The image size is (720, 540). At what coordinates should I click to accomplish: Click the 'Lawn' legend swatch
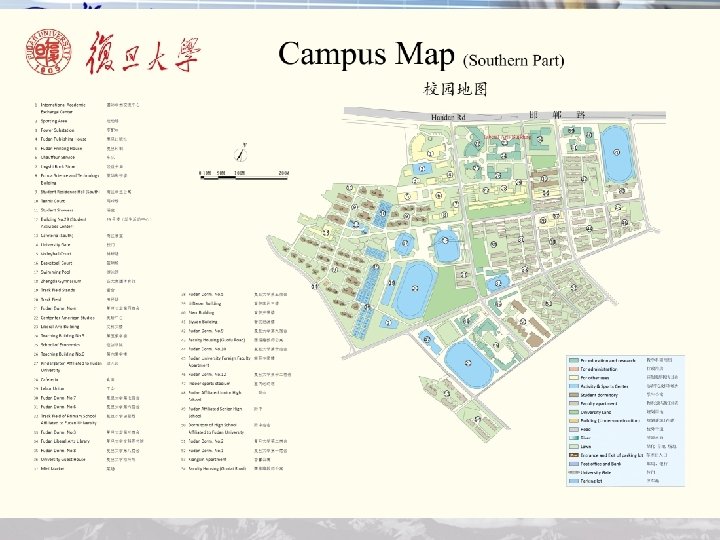tap(574, 447)
